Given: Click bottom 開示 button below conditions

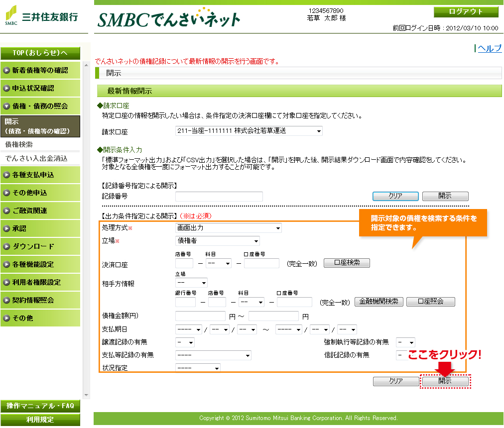Looking at the screenshot, I should (x=445, y=381).
